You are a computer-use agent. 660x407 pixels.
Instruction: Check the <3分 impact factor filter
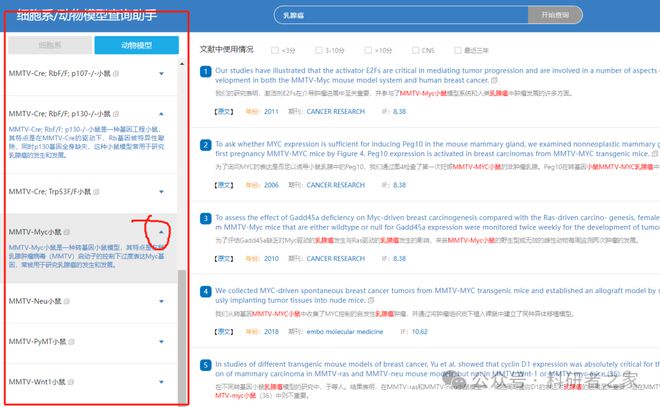[275, 51]
